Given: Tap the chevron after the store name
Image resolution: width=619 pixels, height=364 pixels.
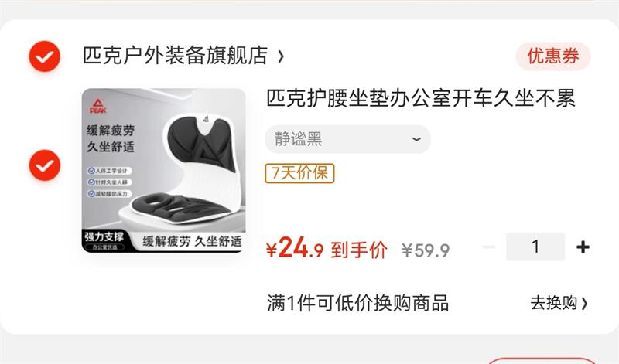Looking at the screenshot, I should coord(281,56).
